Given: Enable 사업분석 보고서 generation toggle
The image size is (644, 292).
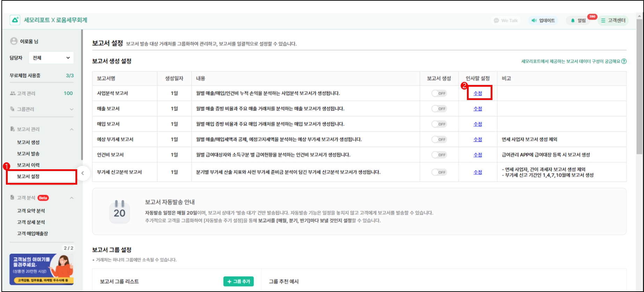Looking at the screenshot, I should point(439,93).
